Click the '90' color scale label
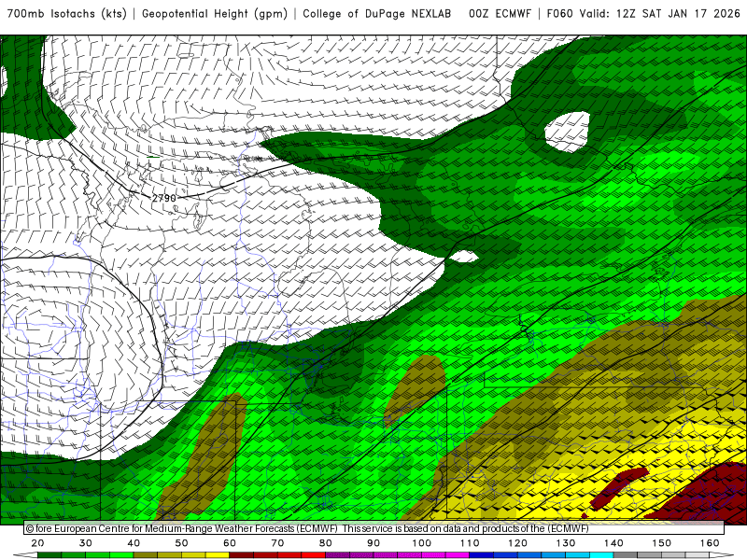747x560 pixels. pyautogui.click(x=374, y=543)
